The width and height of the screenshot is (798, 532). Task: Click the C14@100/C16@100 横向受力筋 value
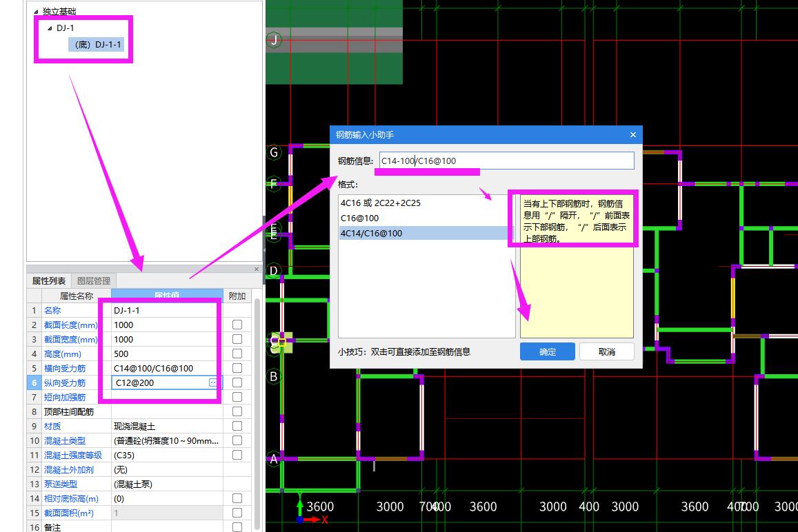point(167,368)
